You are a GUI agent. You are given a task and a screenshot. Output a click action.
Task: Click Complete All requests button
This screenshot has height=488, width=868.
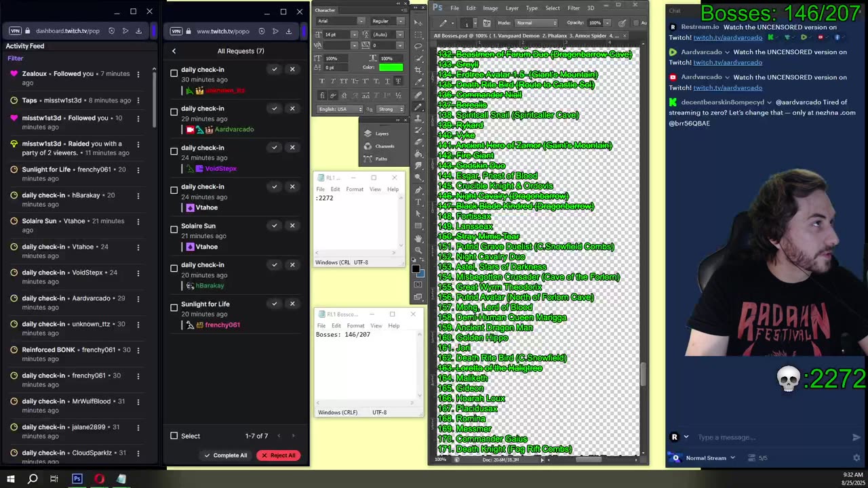pos(226,455)
